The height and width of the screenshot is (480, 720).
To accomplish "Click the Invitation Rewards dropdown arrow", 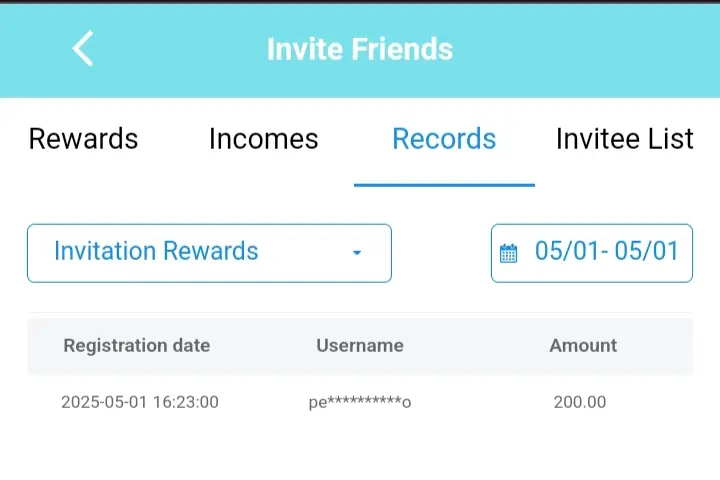I will [x=357, y=253].
